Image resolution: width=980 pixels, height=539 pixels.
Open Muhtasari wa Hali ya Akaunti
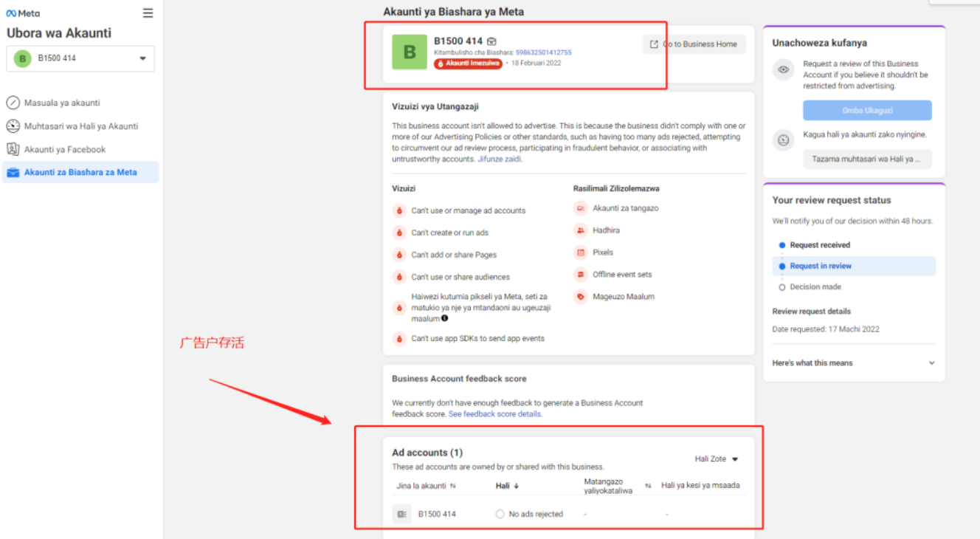(x=80, y=126)
